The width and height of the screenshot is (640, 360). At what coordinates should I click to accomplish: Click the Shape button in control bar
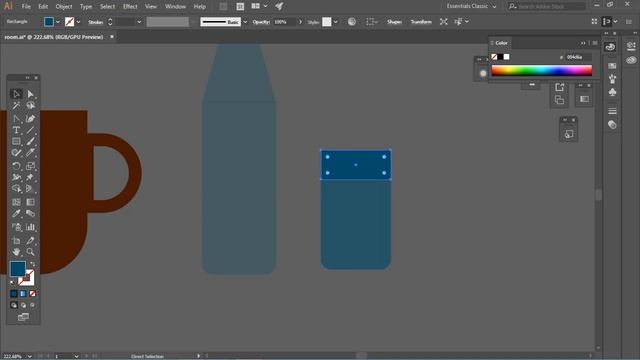coord(394,22)
